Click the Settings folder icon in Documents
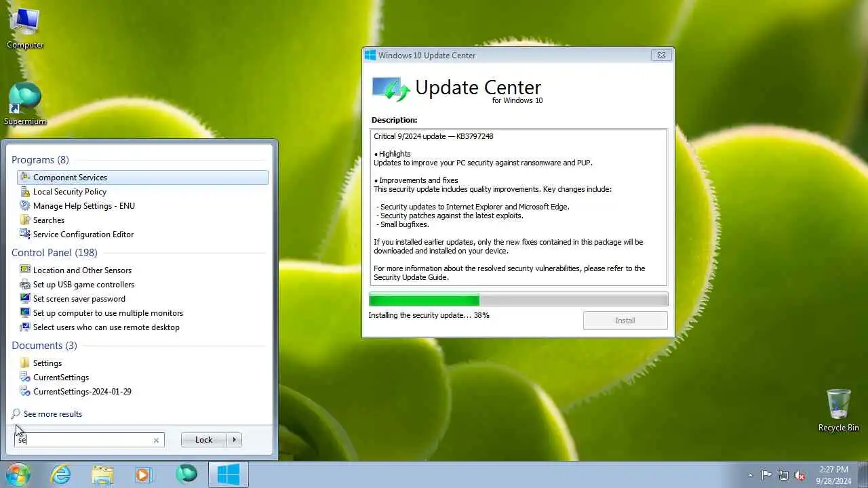The image size is (868, 488). (25, 363)
